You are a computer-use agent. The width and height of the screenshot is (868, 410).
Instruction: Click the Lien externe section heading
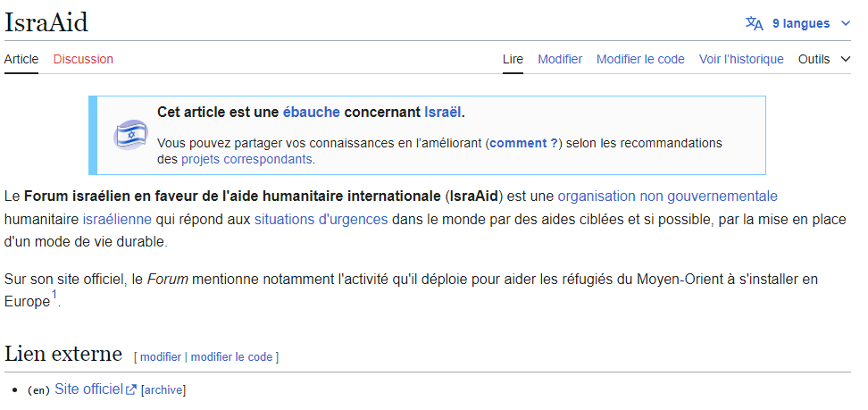coord(63,354)
